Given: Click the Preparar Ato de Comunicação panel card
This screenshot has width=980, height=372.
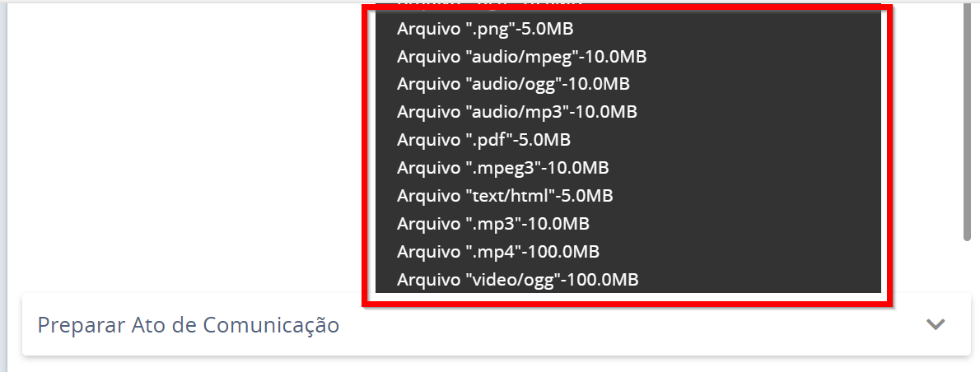Looking at the screenshot, I should (497, 324).
